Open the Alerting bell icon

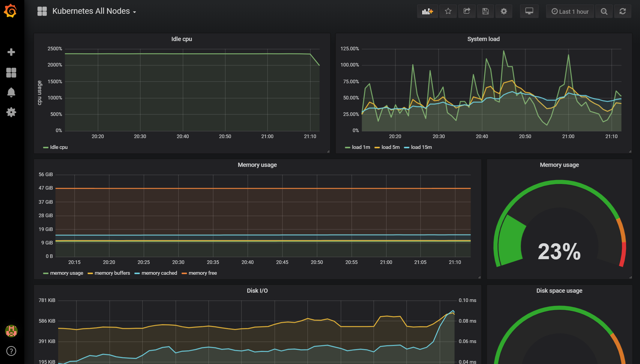click(x=11, y=92)
